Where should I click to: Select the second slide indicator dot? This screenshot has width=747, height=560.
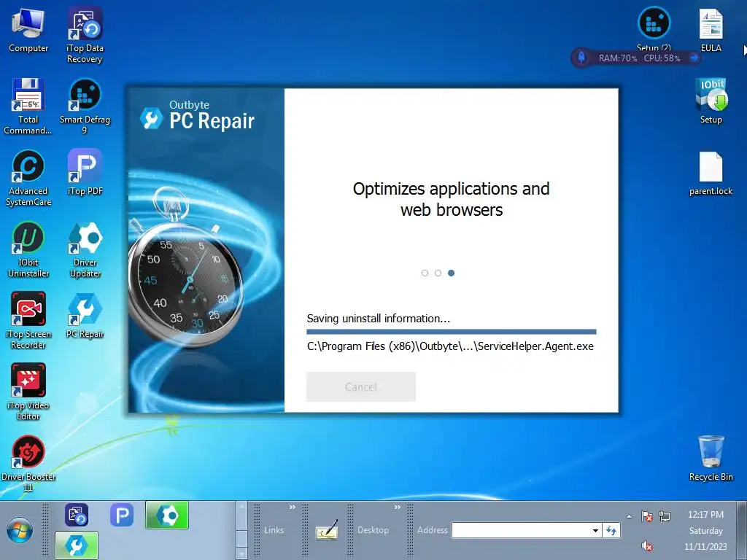[x=438, y=273]
